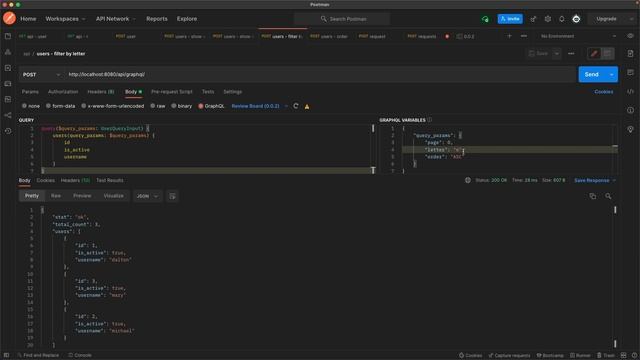This screenshot has width=640, height=360.
Task: Open the Code snippet icon in right sidebar
Action: [x=630, y=91]
